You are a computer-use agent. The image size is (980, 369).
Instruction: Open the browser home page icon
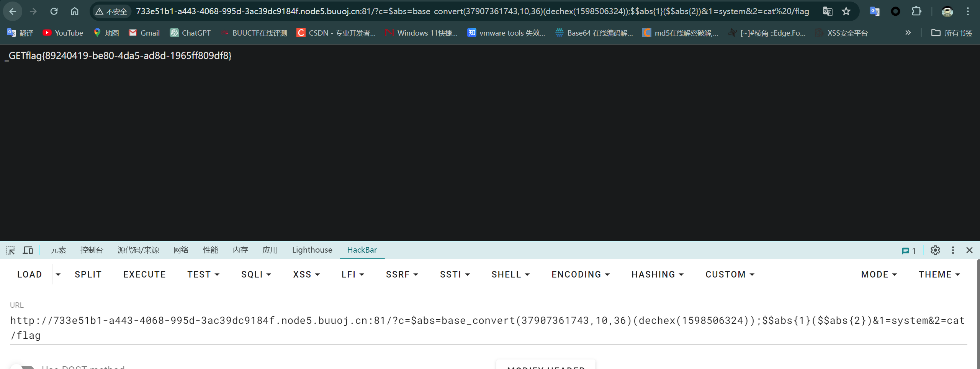point(75,11)
